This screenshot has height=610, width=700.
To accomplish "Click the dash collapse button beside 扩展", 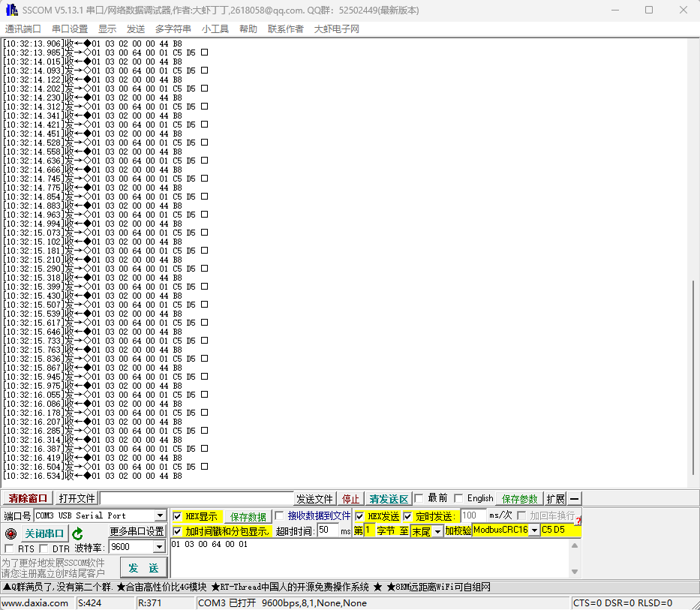I will [x=575, y=498].
